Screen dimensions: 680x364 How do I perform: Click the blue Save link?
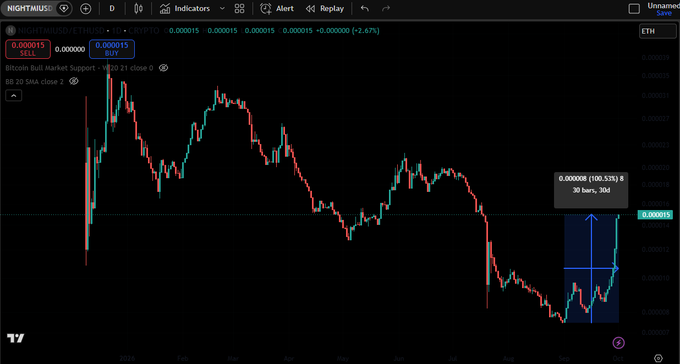coord(664,13)
